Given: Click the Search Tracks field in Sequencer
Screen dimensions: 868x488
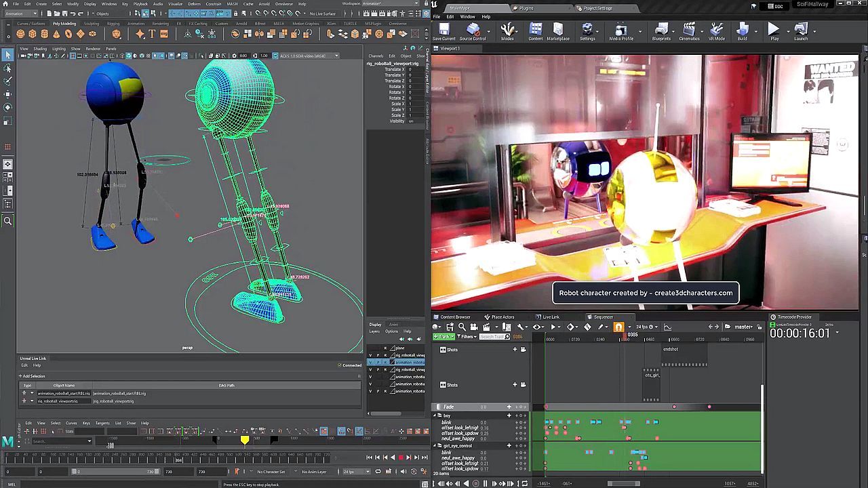Looking at the screenshot, I should (493, 337).
